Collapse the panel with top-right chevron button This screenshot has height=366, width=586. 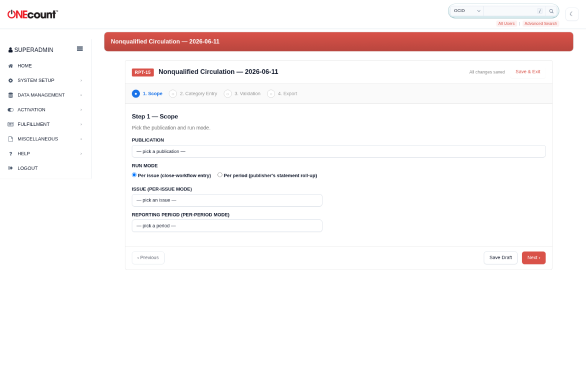571,14
